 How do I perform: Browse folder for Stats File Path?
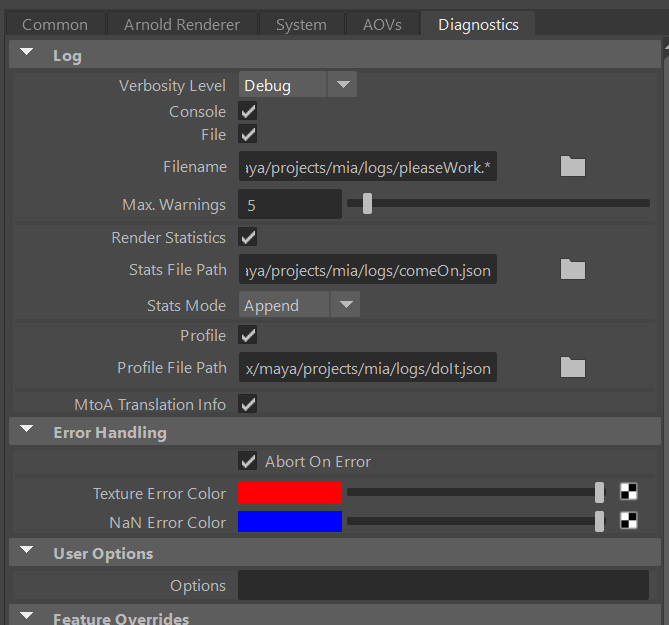[x=573, y=269]
